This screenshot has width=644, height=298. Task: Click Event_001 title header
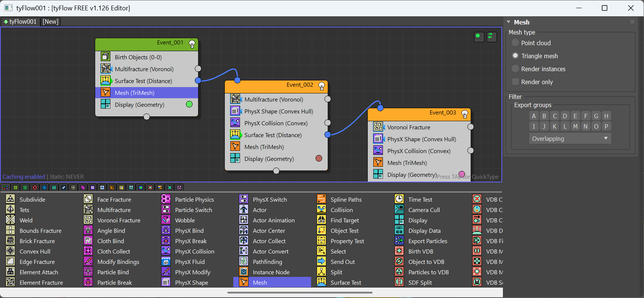pos(147,44)
